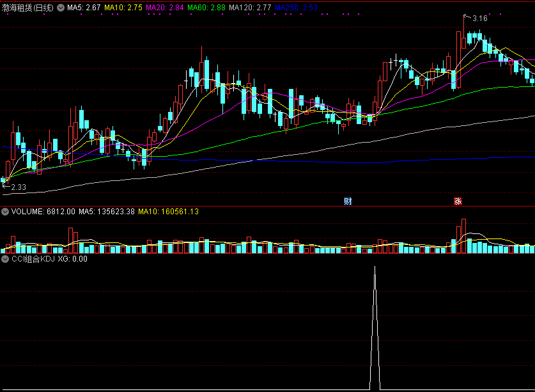Click the CCI组合KDJ indicator name
This screenshot has height=392, width=535.
[33, 259]
